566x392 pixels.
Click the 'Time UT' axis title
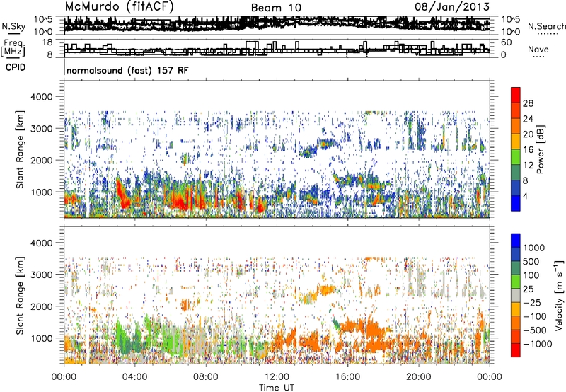[x=277, y=388]
